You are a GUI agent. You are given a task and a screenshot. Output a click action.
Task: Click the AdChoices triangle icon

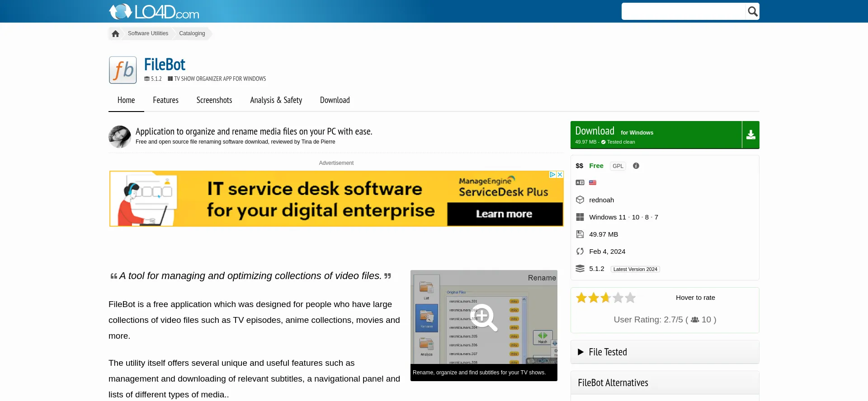(x=552, y=175)
